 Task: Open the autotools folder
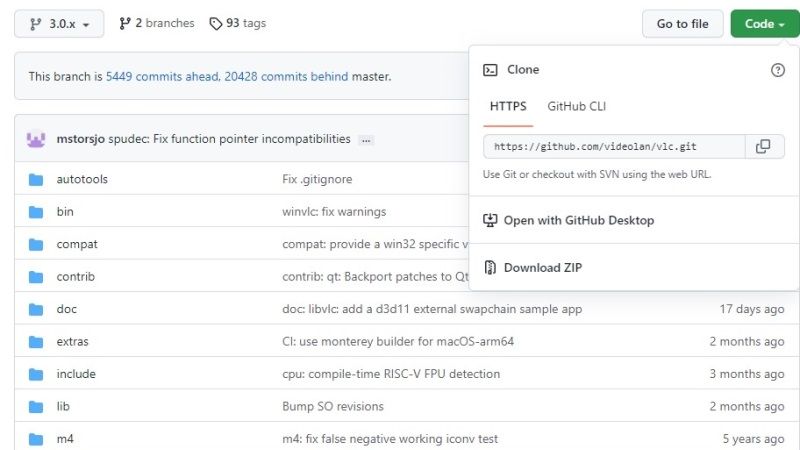[82, 179]
